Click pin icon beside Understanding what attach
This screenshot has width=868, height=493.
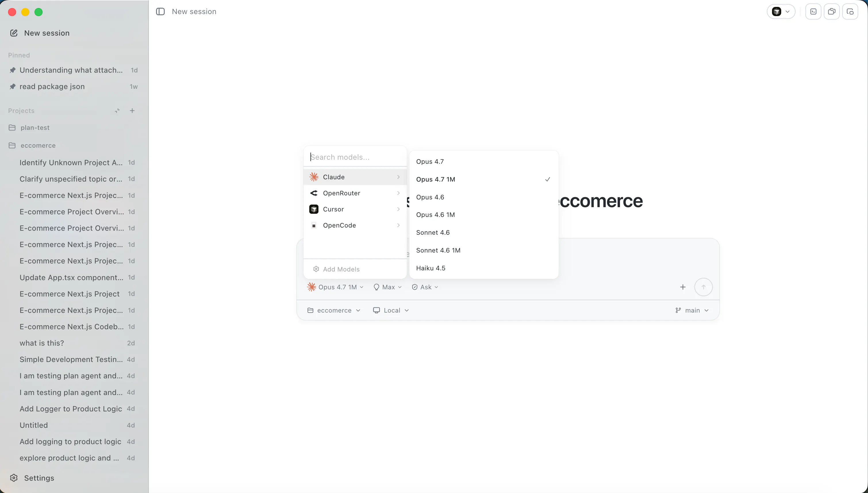click(13, 70)
